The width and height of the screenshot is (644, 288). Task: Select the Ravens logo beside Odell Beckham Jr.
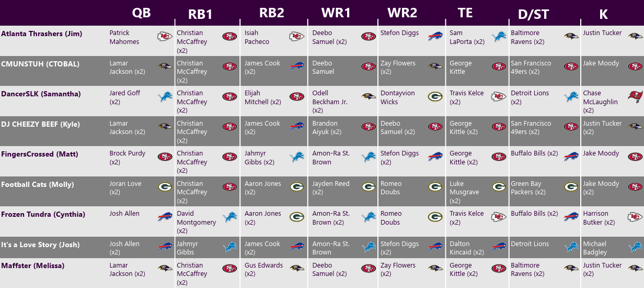tap(369, 97)
